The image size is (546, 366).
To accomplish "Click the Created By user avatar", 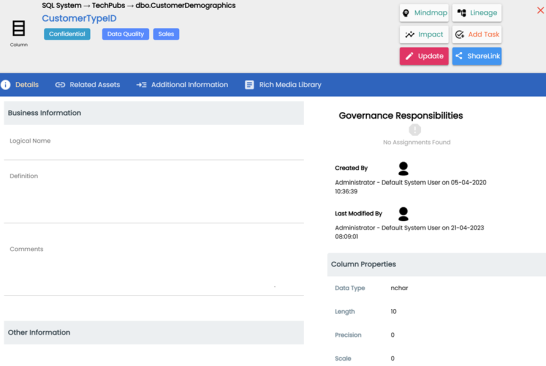I will click(403, 169).
